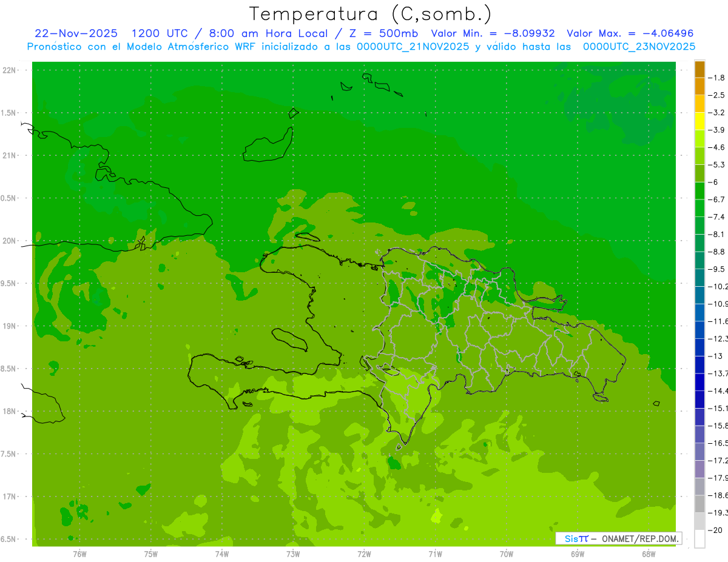The width and height of the screenshot is (728, 562).
Task: Click longitude label '76W'
Action: 79,554
